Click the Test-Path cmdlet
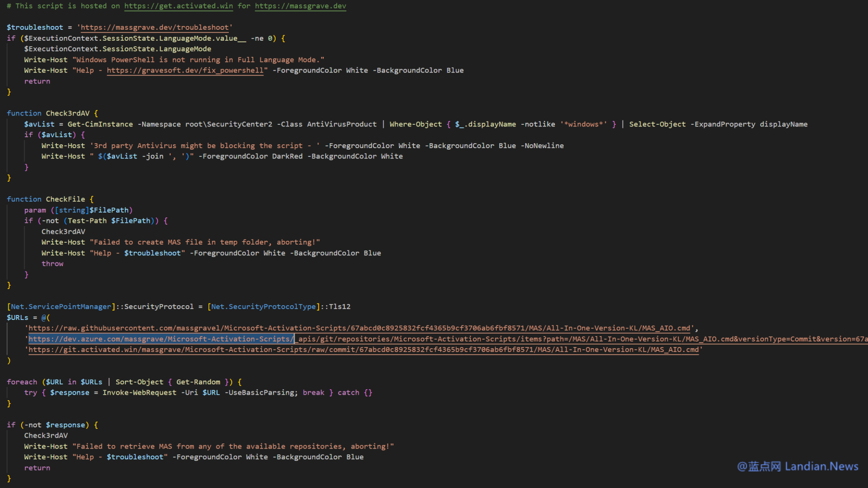868x488 pixels. tap(87, 221)
